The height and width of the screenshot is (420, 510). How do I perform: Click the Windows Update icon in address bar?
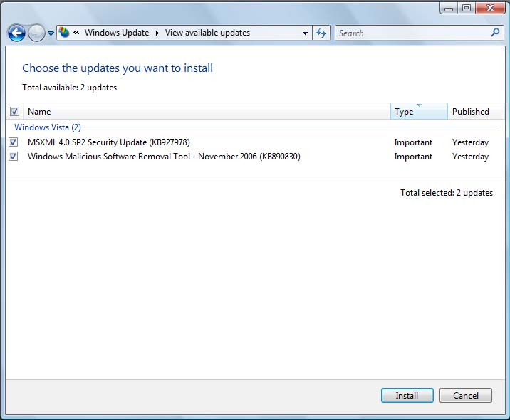coord(65,33)
